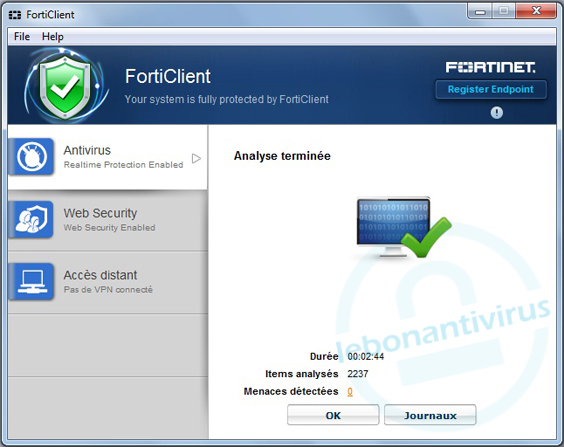Click 'Realtime Protection Enabled' status text
This screenshot has height=447, width=564.
pyautogui.click(x=123, y=165)
